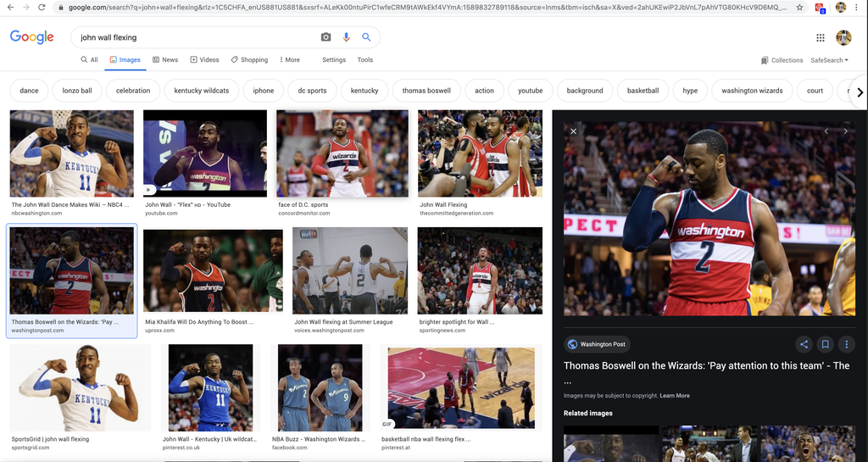
Task: Switch to the News tab
Action: tap(165, 59)
